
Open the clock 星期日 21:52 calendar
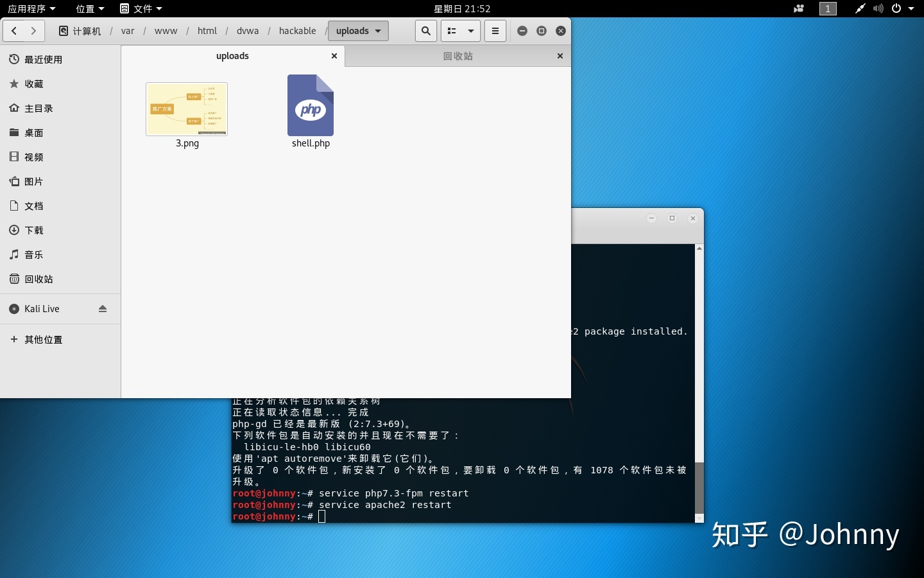click(462, 8)
